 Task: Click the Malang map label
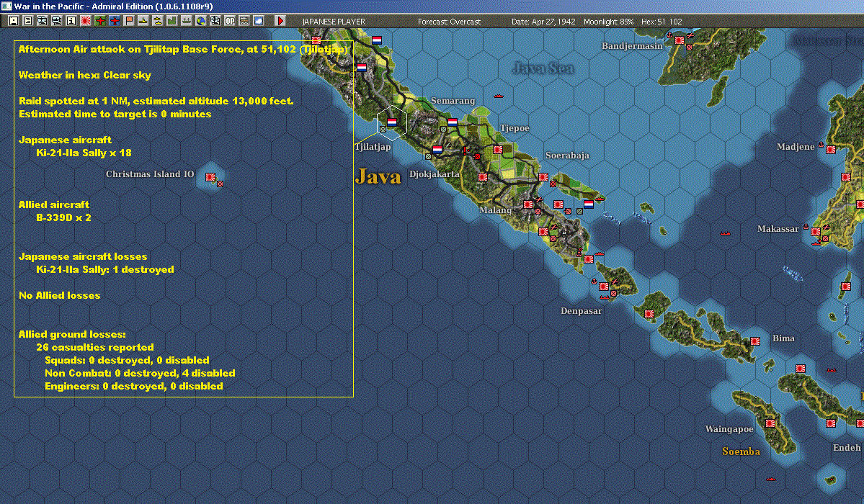point(495,210)
